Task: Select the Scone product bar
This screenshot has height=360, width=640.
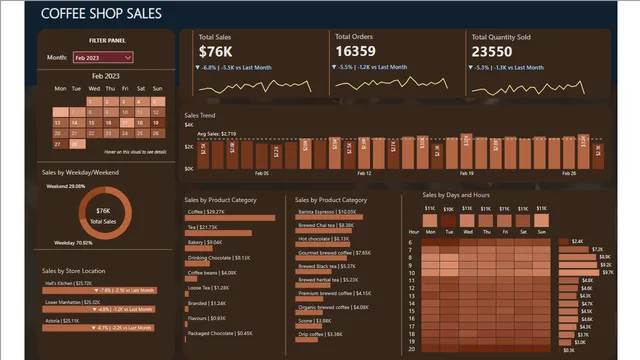Action: click(309, 326)
